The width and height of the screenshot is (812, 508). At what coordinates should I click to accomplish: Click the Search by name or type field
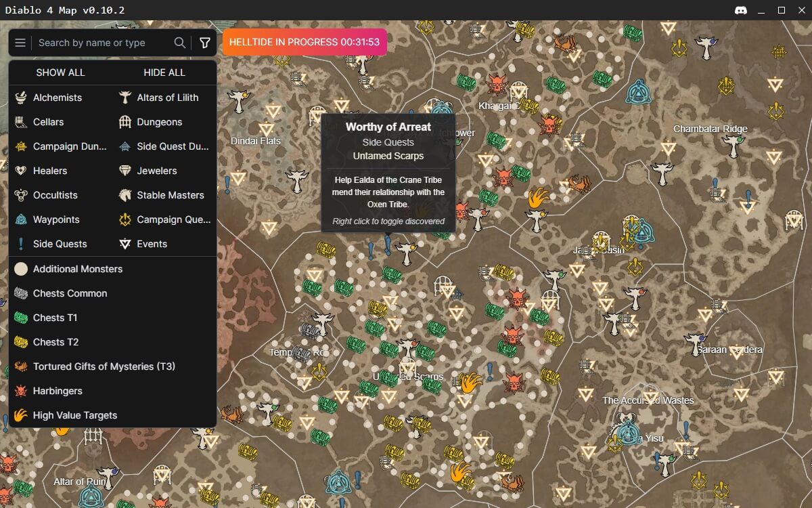(101, 43)
